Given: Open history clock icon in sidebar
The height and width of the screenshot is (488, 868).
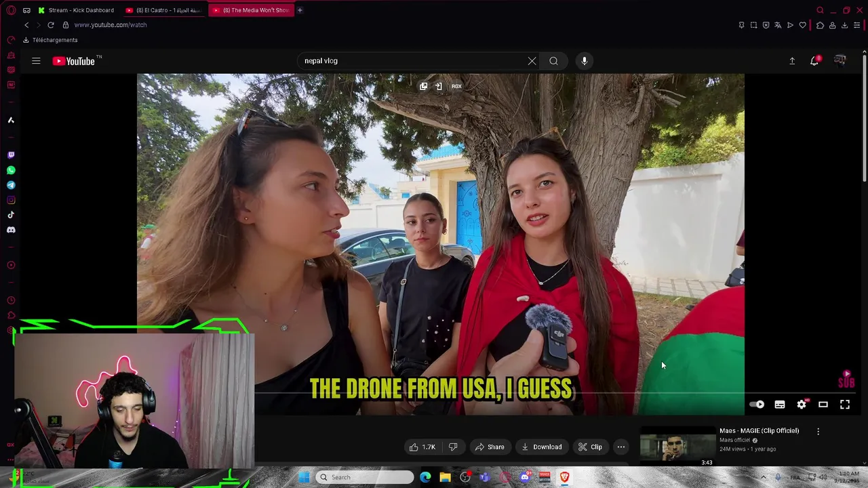Looking at the screenshot, I should (x=11, y=300).
